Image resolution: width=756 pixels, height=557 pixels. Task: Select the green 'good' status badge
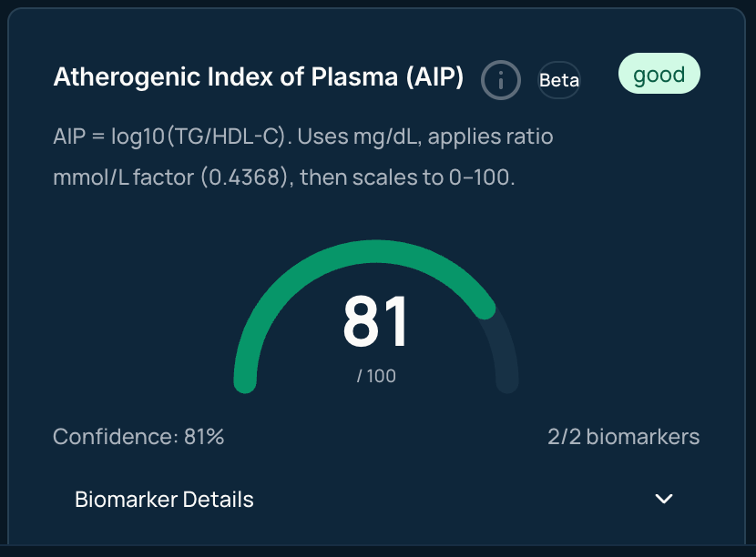click(659, 75)
